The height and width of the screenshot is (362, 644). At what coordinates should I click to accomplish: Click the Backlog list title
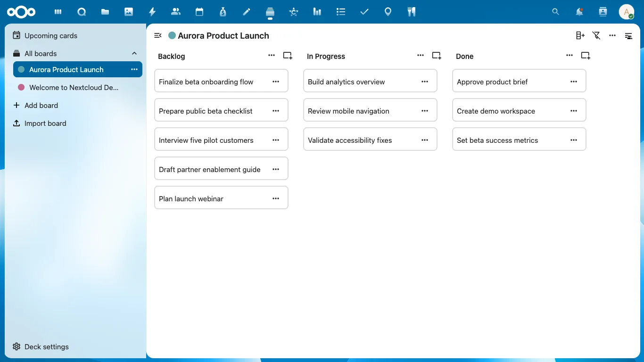(172, 56)
